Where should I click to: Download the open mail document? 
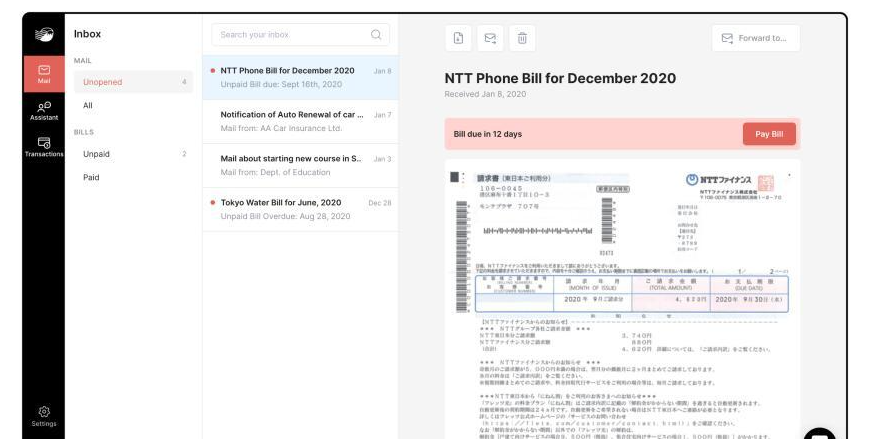coord(458,38)
